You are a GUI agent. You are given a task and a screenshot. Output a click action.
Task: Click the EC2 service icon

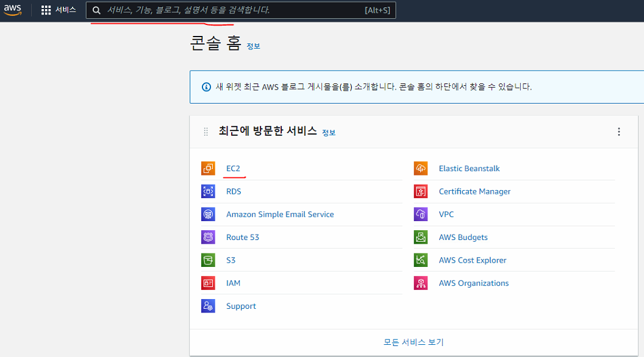click(x=208, y=168)
